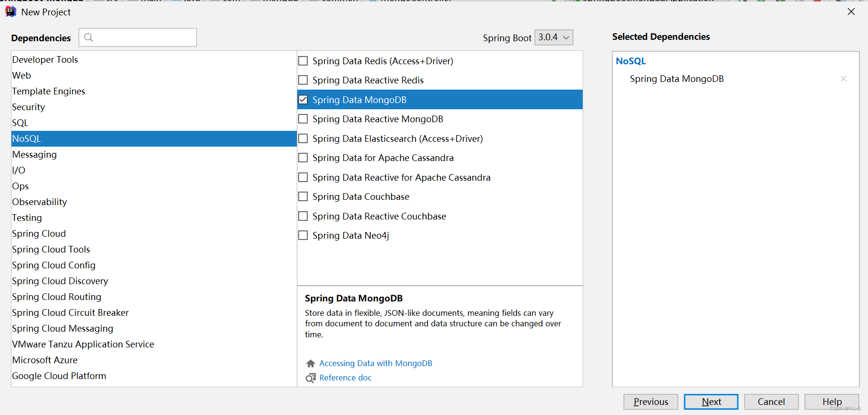Screen dimensions: 868x415
Task: Click the IntelliJ IDEA logo in the title bar
Action: coord(11,12)
